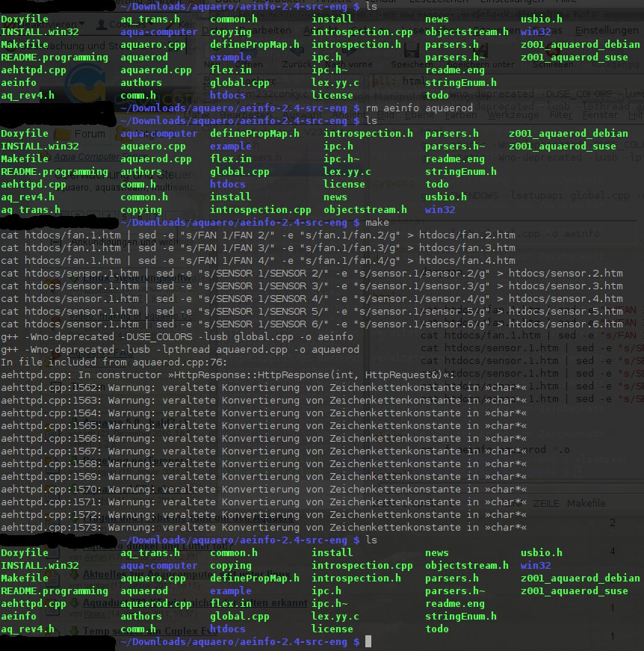
Task: Click the Speichern floppy disk toolbar icon
Action: [x=411, y=52]
